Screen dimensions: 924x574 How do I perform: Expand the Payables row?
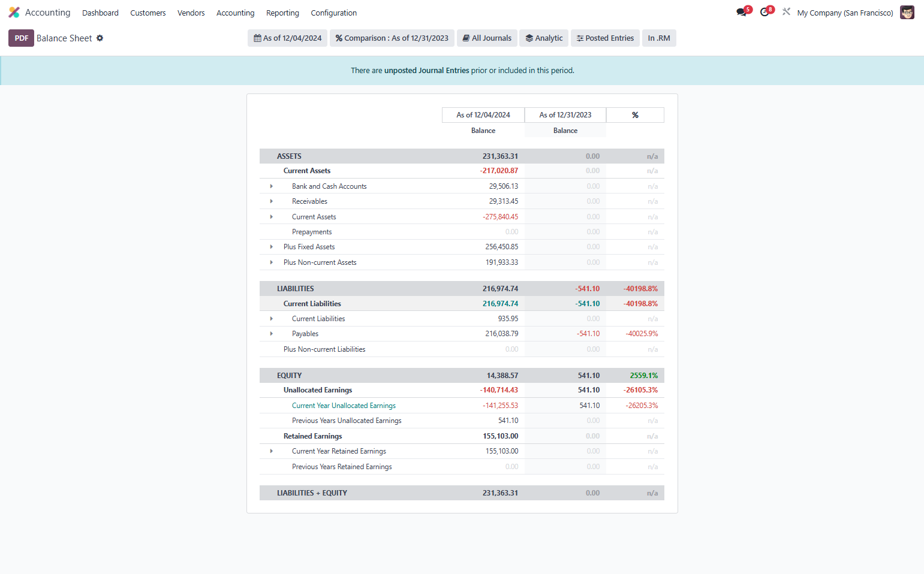272,334
